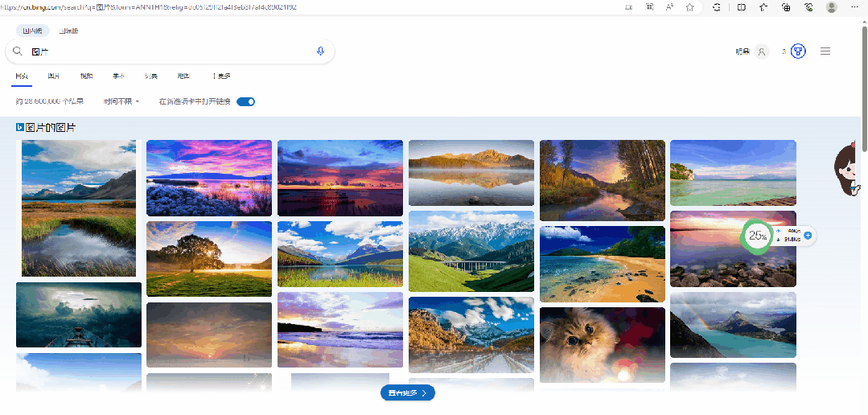Click the sign-in person avatar icon

(x=761, y=51)
